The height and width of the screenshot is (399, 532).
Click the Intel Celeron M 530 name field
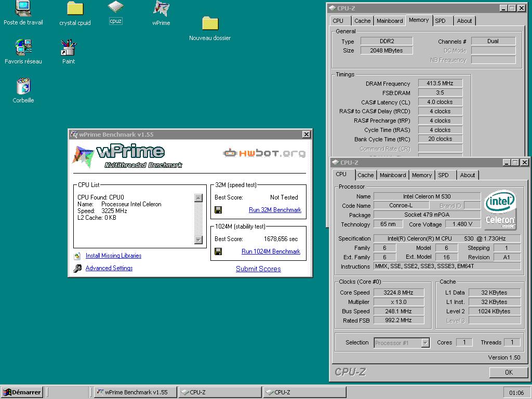427,196
